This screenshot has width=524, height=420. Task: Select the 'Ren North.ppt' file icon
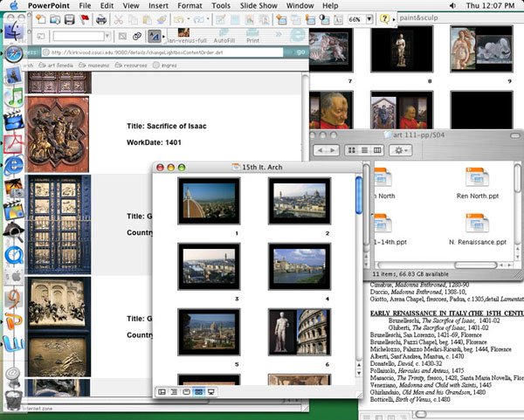pyautogui.click(x=477, y=177)
